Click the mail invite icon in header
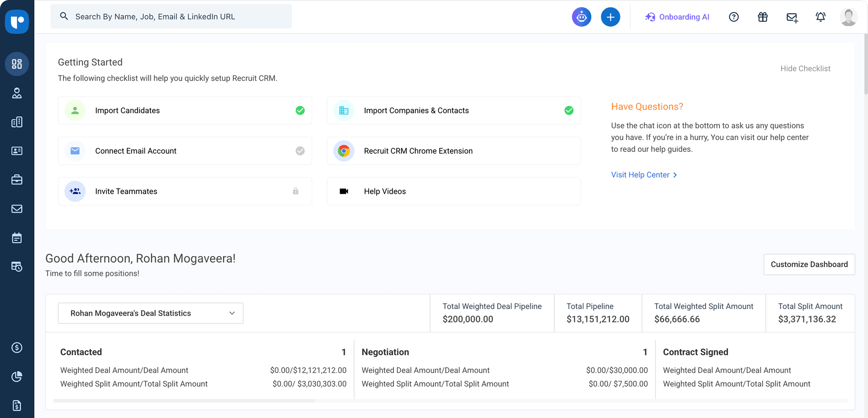The width and height of the screenshot is (868, 418). (x=792, y=17)
